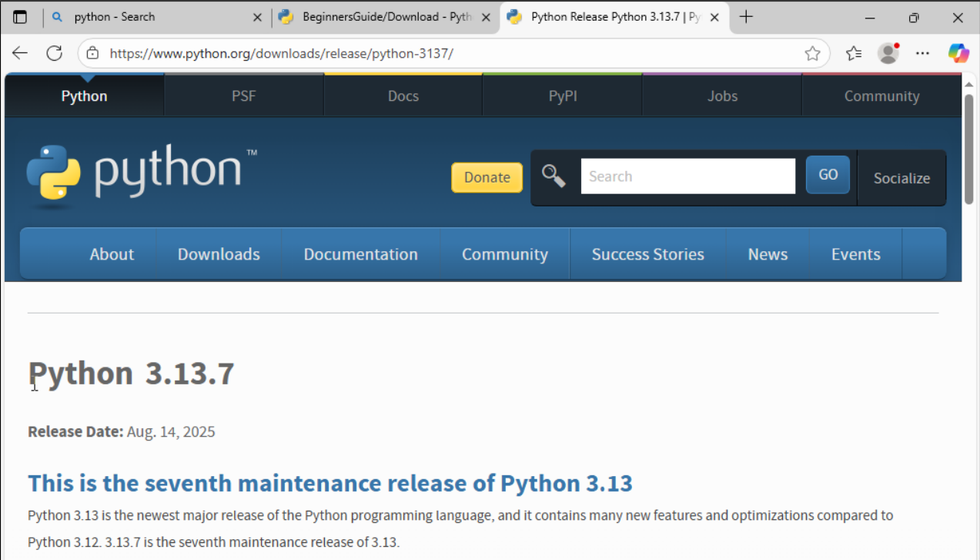Image resolution: width=980 pixels, height=560 pixels.
Task: Add this page to favorites via star icon
Action: 813,52
